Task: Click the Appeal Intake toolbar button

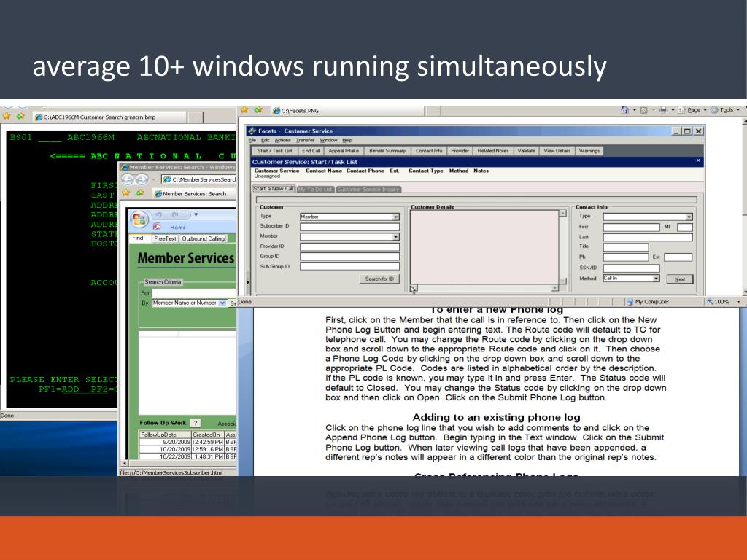Action: [344, 150]
